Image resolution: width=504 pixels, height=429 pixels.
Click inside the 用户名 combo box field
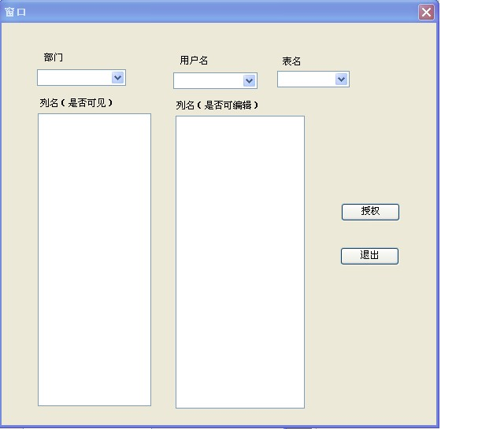pyautogui.click(x=208, y=81)
